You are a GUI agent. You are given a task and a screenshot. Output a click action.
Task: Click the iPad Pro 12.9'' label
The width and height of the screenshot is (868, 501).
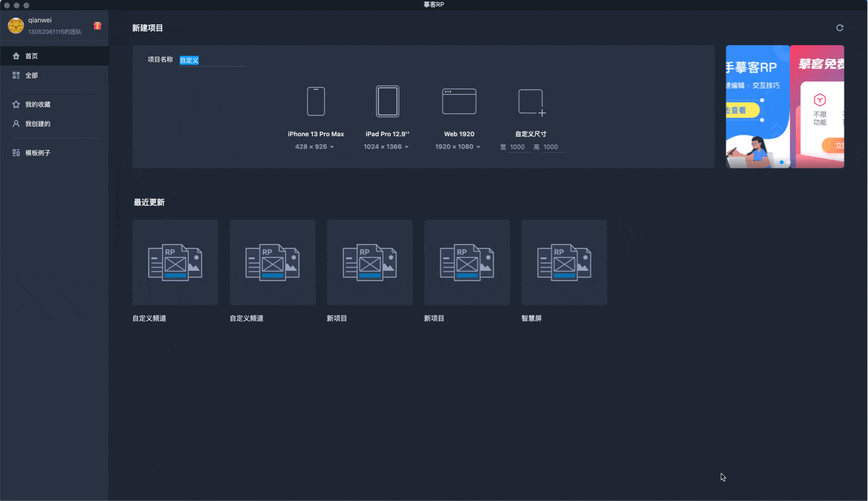387,134
